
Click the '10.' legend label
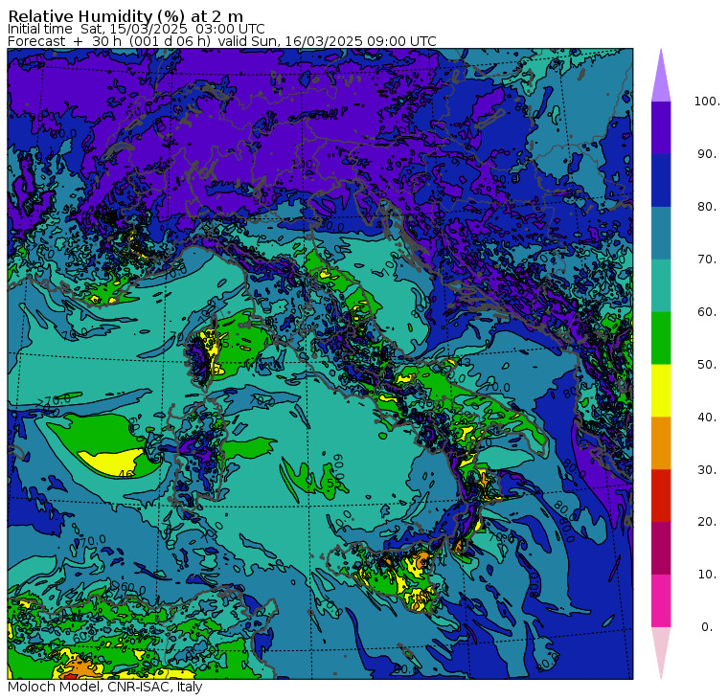point(707,575)
